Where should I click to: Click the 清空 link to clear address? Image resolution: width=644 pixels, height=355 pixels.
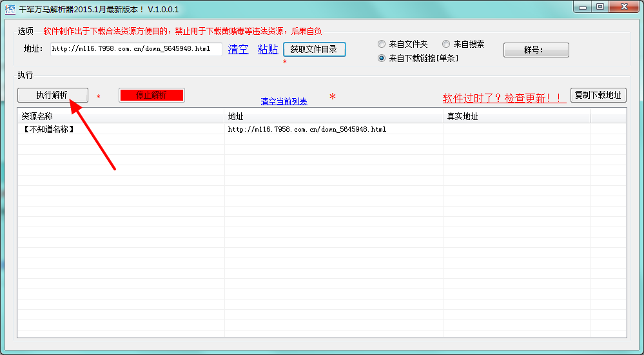tap(238, 49)
